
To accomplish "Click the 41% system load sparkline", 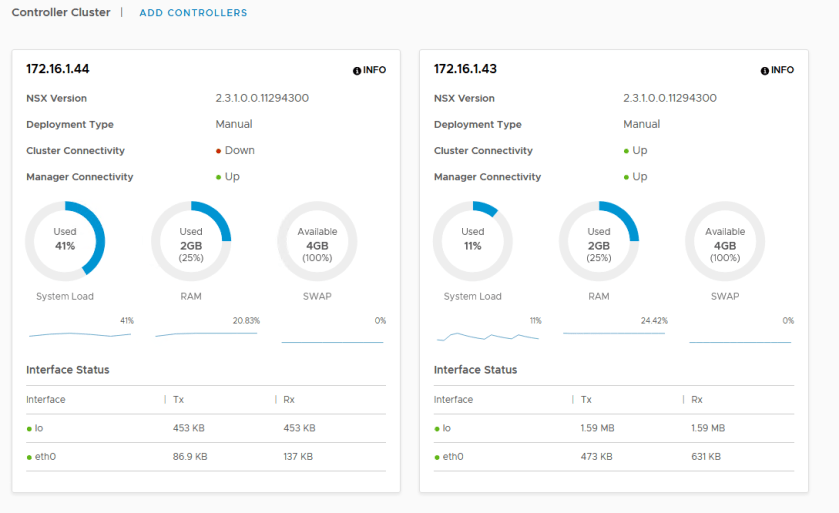I will [80, 335].
